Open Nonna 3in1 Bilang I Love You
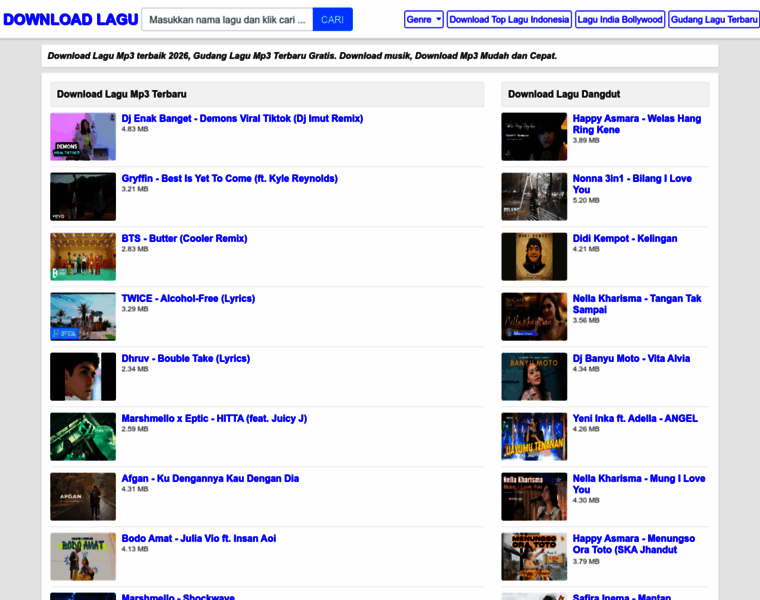Viewport: 760px width, 600px height. tap(632, 184)
